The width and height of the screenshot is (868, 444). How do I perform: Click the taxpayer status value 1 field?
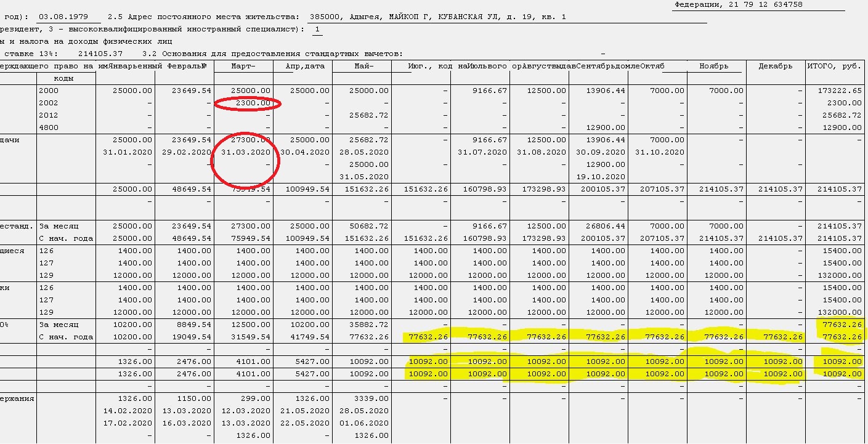pyautogui.click(x=317, y=29)
